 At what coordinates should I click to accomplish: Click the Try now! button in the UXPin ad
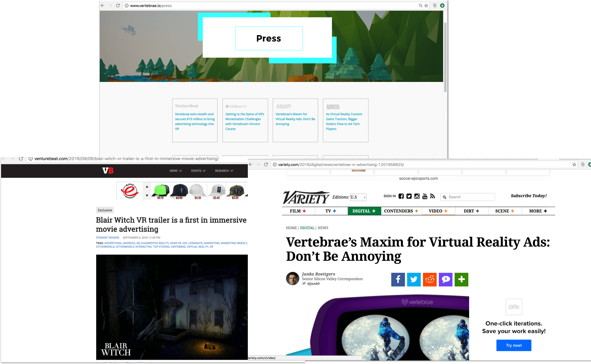(x=514, y=345)
